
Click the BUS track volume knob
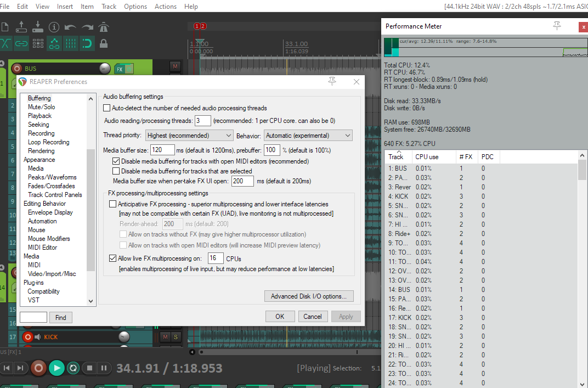pyautogui.click(x=105, y=68)
